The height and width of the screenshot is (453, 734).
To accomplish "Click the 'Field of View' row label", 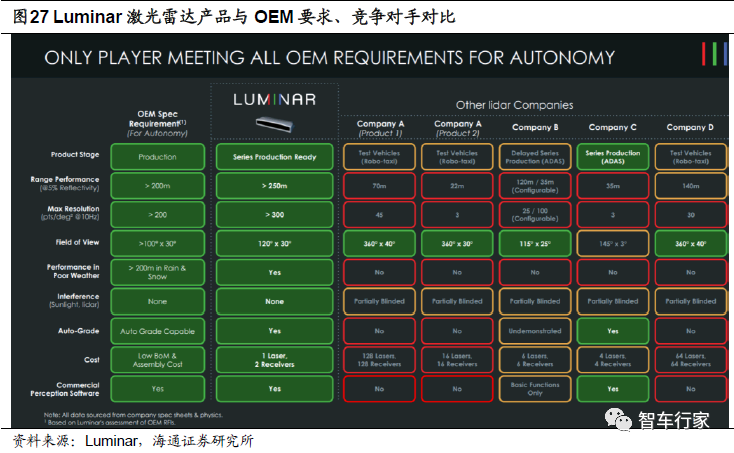I will click(x=77, y=242).
